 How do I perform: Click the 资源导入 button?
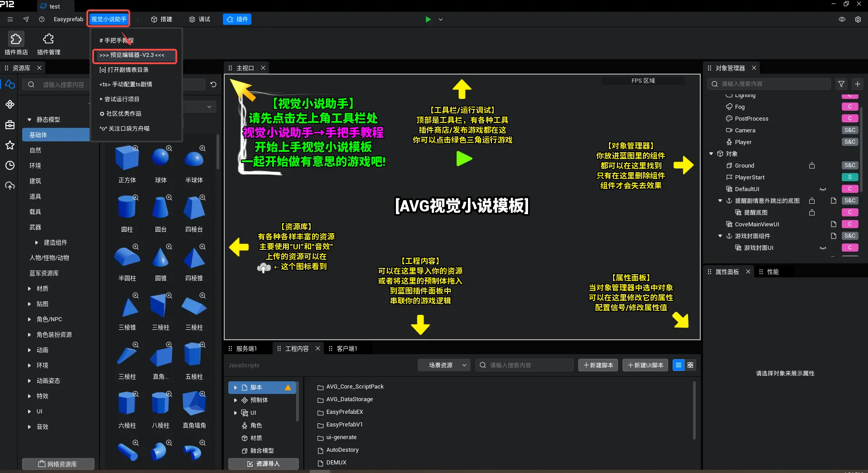264,464
